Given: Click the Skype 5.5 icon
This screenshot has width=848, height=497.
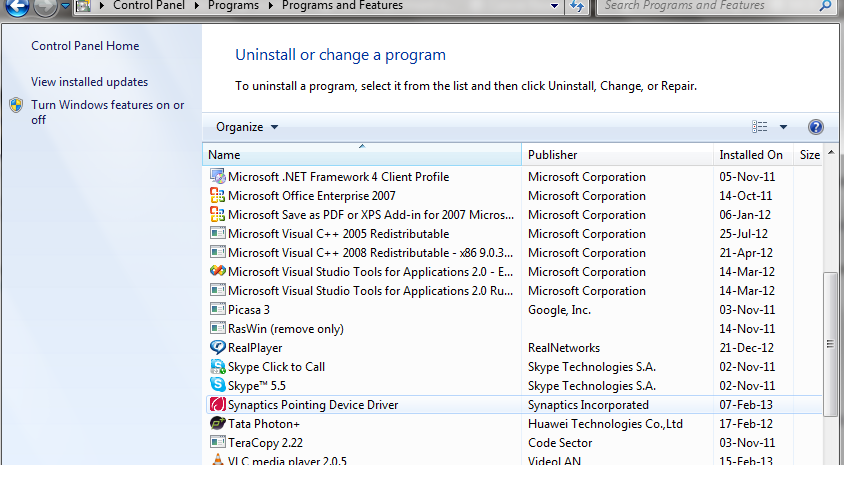Looking at the screenshot, I should pos(218,386).
